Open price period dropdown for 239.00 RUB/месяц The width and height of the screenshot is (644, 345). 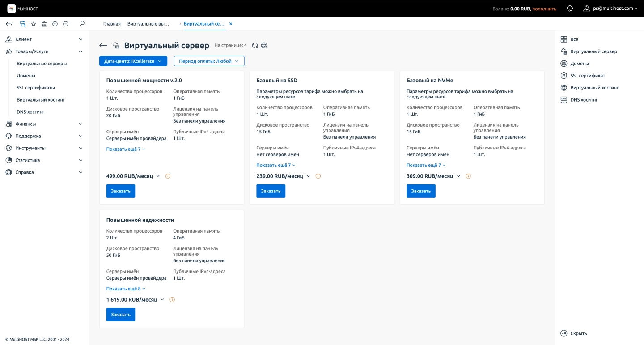click(x=308, y=176)
